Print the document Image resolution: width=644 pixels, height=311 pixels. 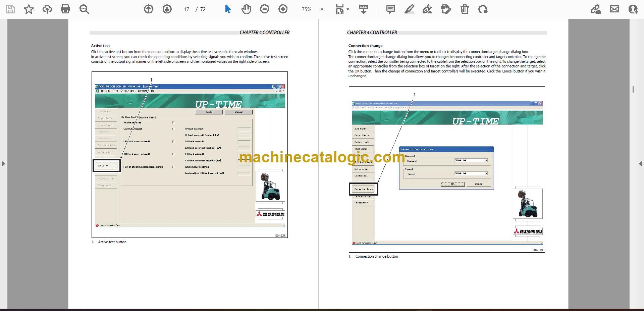point(65,9)
